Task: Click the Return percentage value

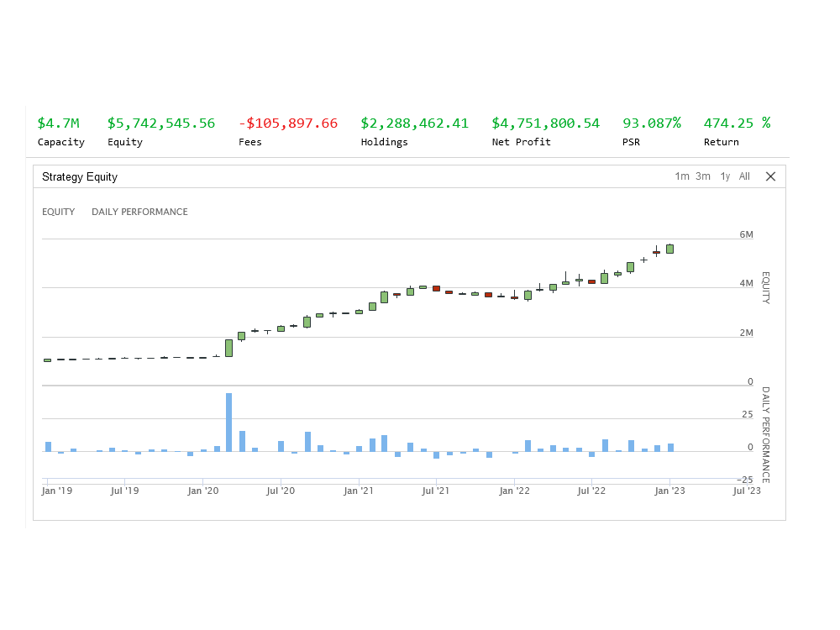Action: coord(738,123)
